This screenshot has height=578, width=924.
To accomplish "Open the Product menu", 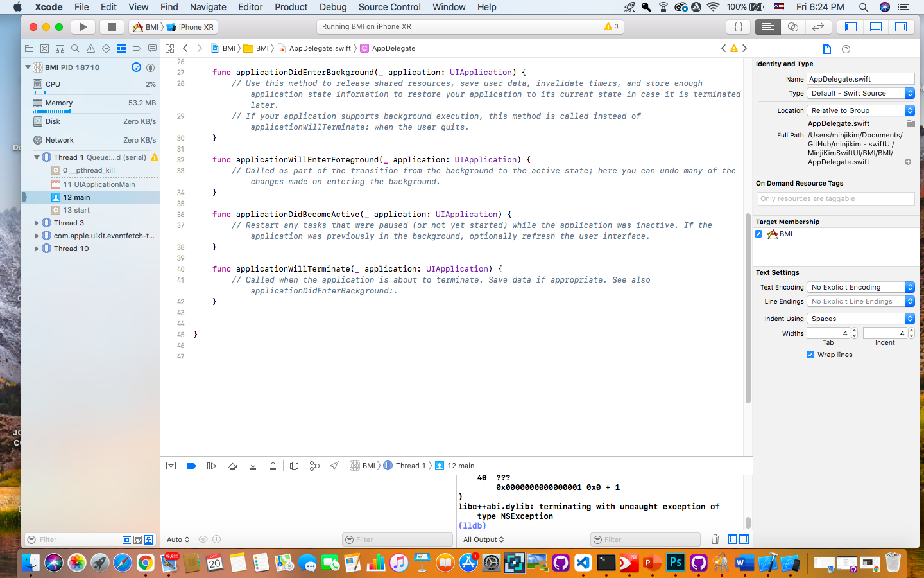I will [291, 7].
